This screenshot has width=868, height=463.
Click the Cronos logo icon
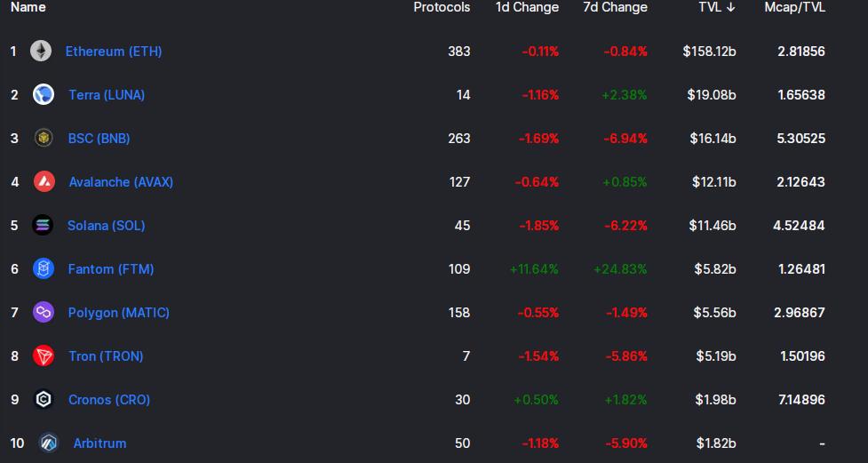(x=44, y=400)
